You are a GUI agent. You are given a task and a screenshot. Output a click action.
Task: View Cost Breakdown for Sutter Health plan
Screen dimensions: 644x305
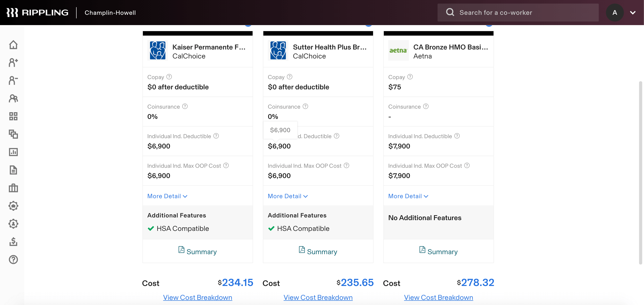pos(318,298)
